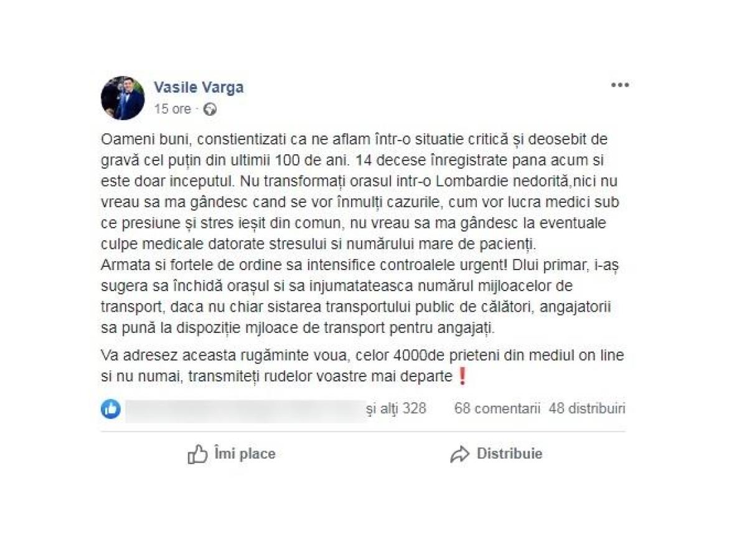Share the post via the "Distribuie" label
The image size is (747, 560).
point(509,454)
